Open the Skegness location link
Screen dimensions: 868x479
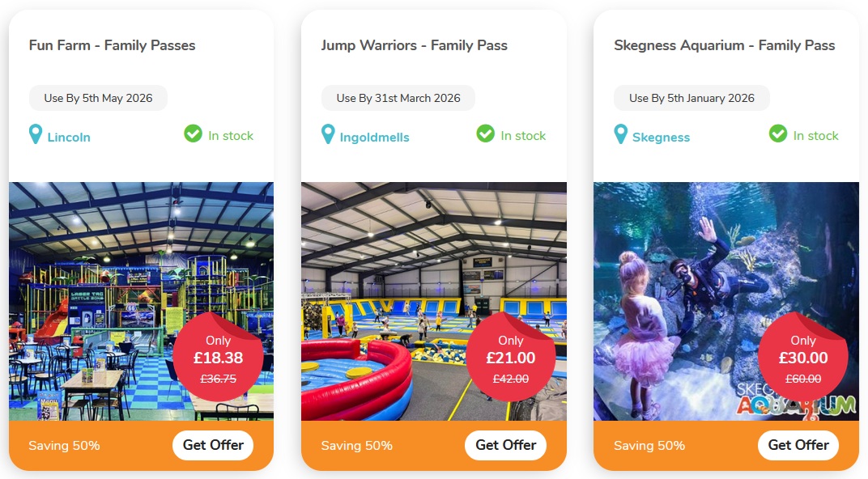tap(661, 138)
